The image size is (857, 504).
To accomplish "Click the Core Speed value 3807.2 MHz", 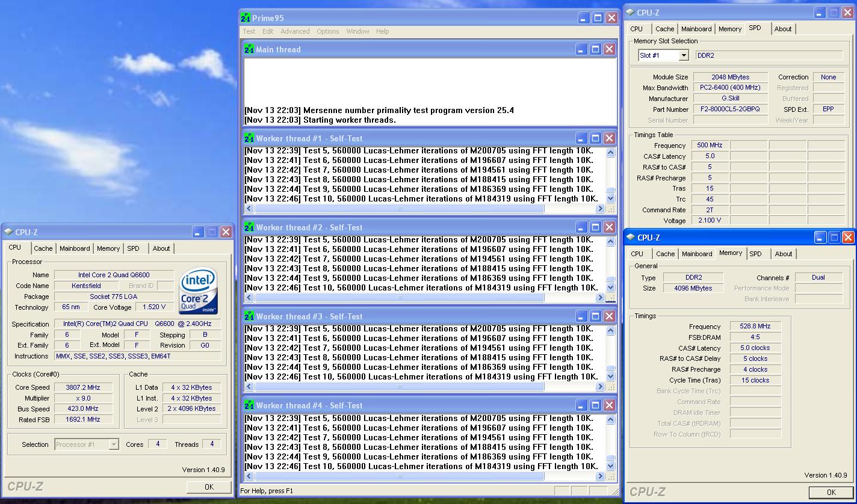I will pos(83,387).
